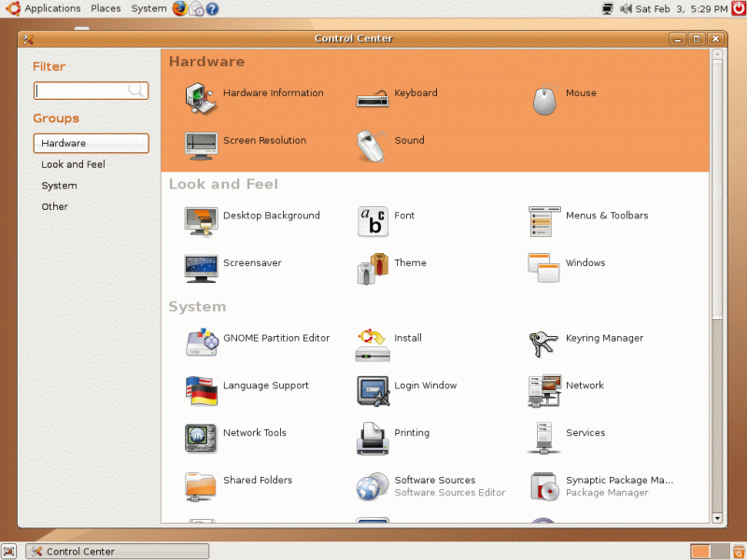Open Screen Resolution monitor icon
The image size is (747, 560).
[x=201, y=146]
